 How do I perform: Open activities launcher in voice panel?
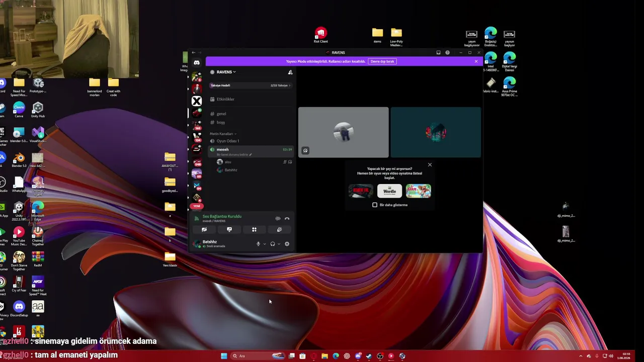[x=254, y=230]
